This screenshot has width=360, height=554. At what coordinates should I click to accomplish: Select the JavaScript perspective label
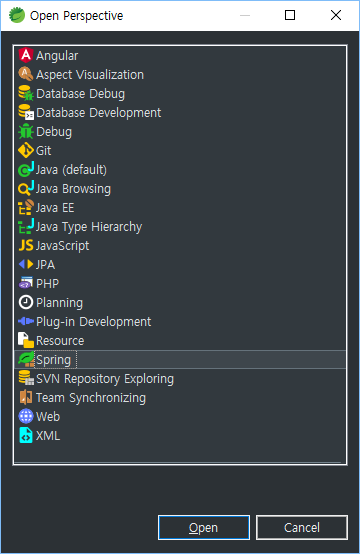(63, 246)
